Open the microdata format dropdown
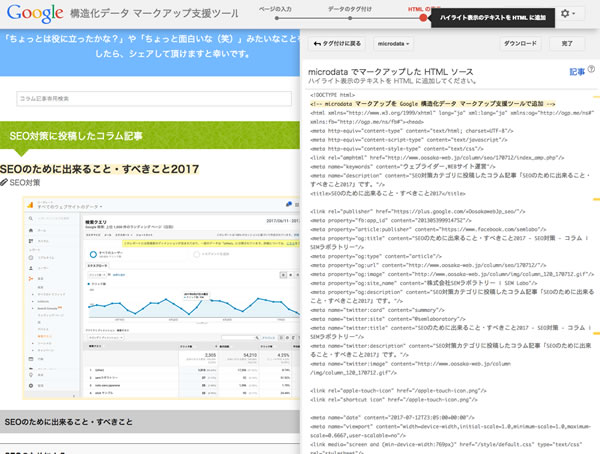The width and height of the screenshot is (600, 454). pos(393,44)
